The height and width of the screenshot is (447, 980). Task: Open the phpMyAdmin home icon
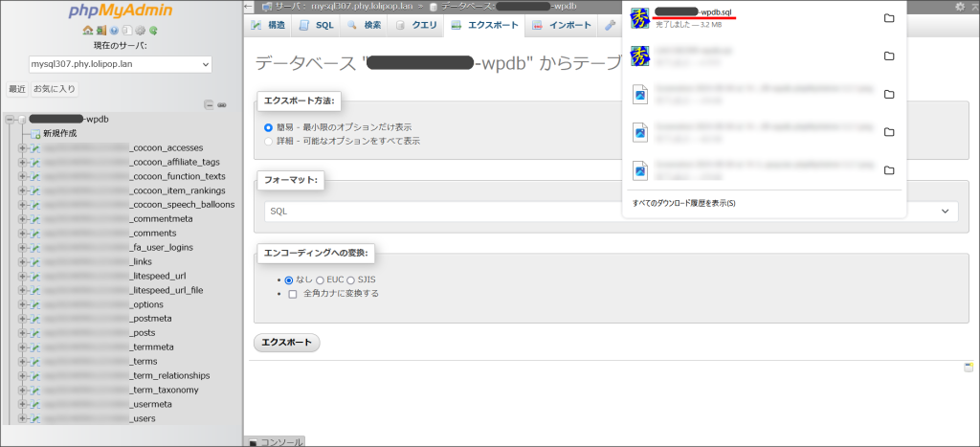(87, 30)
